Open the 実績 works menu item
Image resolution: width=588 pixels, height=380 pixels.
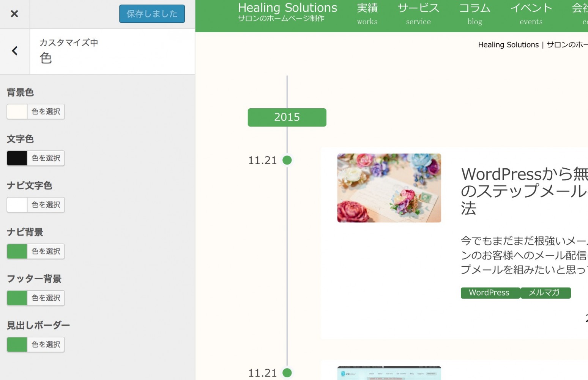click(x=367, y=14)
